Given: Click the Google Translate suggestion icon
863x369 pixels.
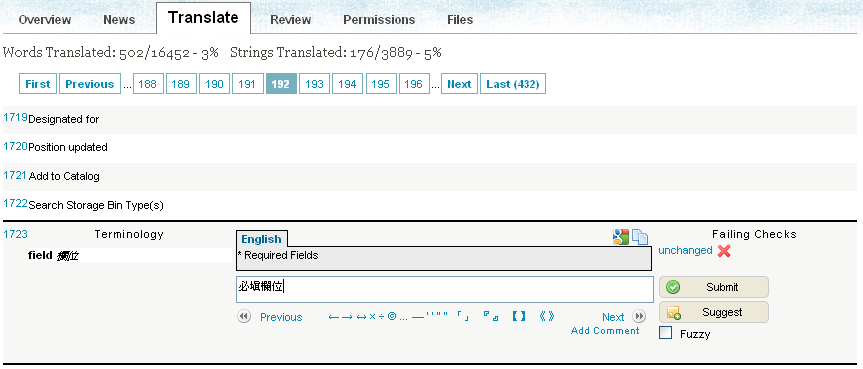Looking at the screenshot, I should (620, 237).
